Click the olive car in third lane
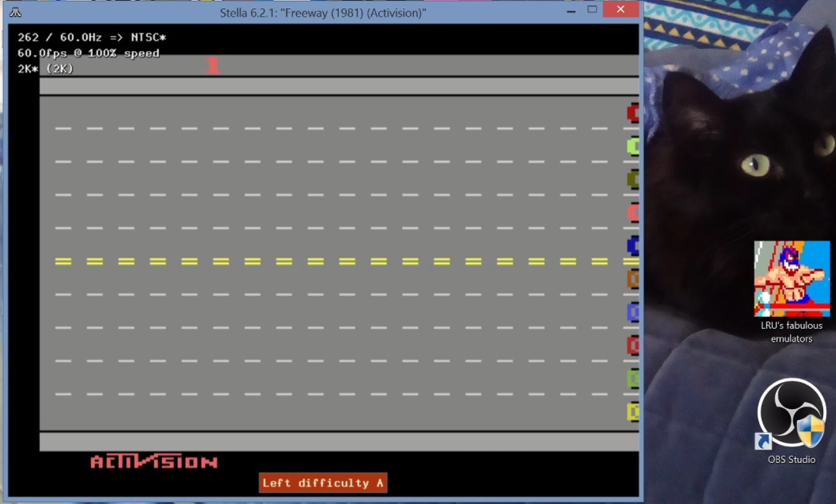This screenshot has height=504, width=836. coord(633,179)
